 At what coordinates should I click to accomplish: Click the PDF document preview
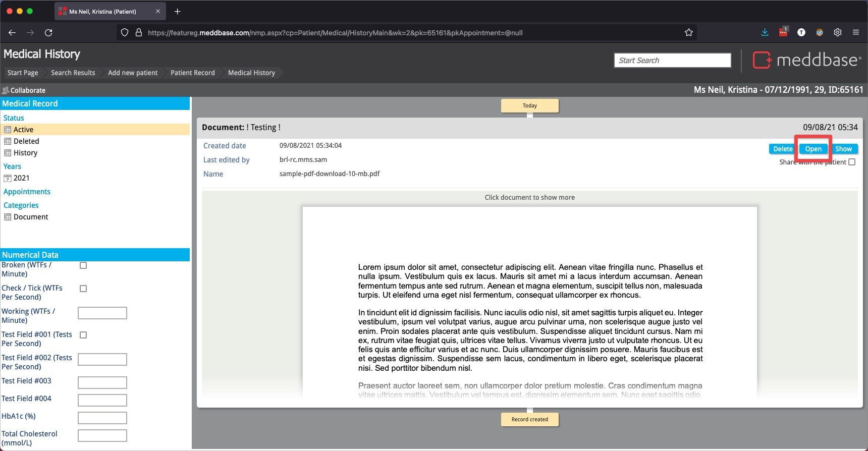[x=529, y=303]
